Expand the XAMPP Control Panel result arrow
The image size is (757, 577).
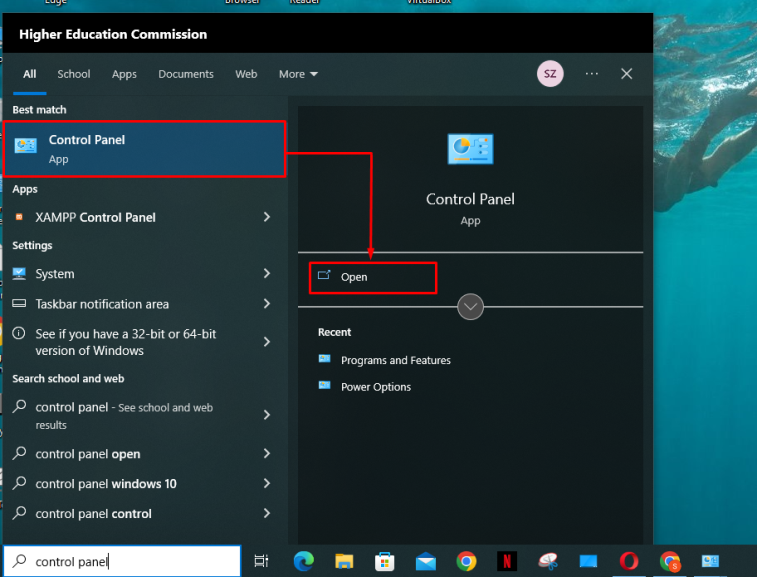267,217
